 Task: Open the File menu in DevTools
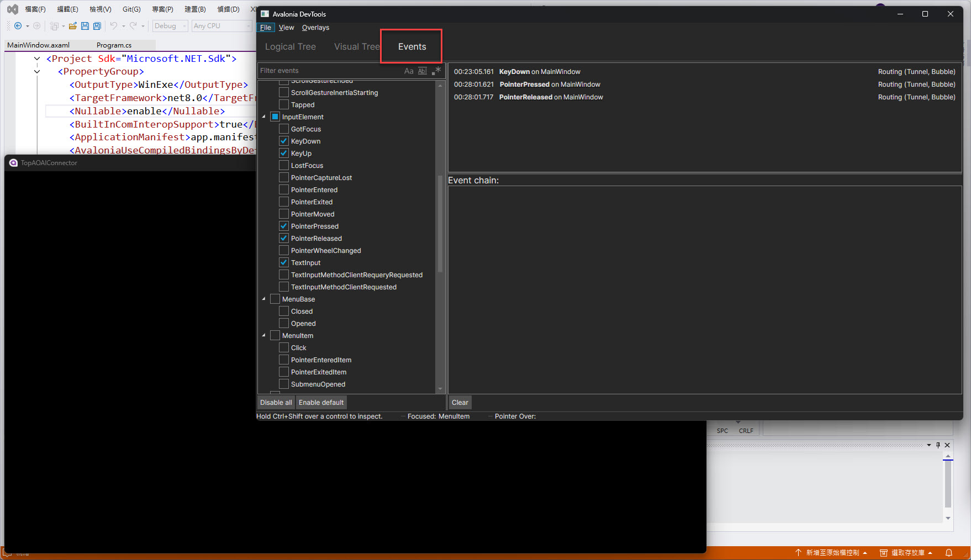click(266, 28)
